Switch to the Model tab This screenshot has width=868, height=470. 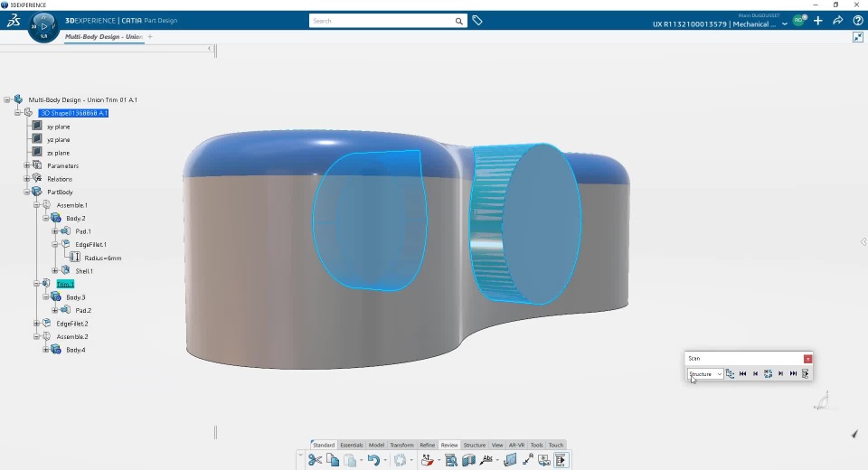pyautogui.click(x=376, y=445)
